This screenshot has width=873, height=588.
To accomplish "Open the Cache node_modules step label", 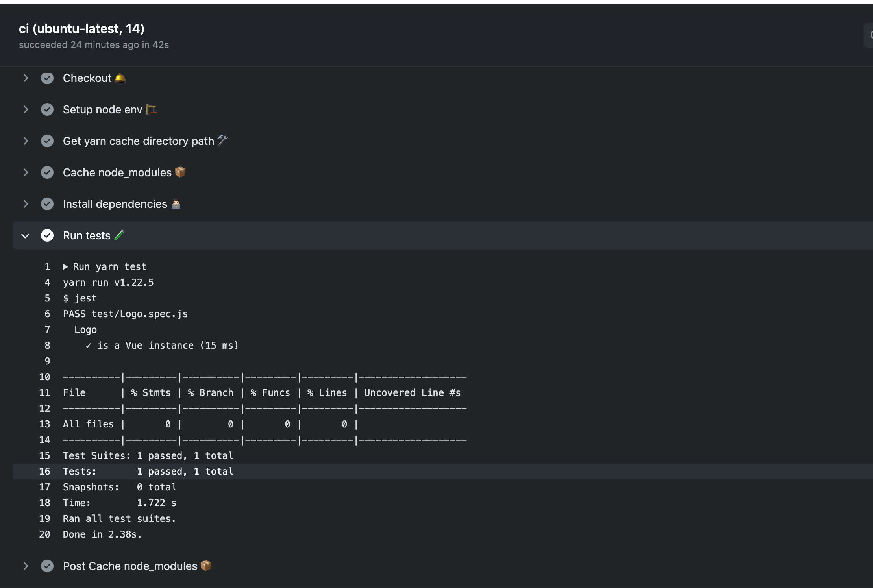I will coord(117,172).
